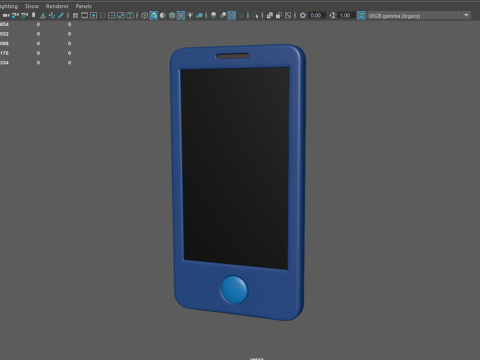The height and width of the screenshot is (360, 480).
Task: Click the Exposure reset icon
Action: point(303,15)
